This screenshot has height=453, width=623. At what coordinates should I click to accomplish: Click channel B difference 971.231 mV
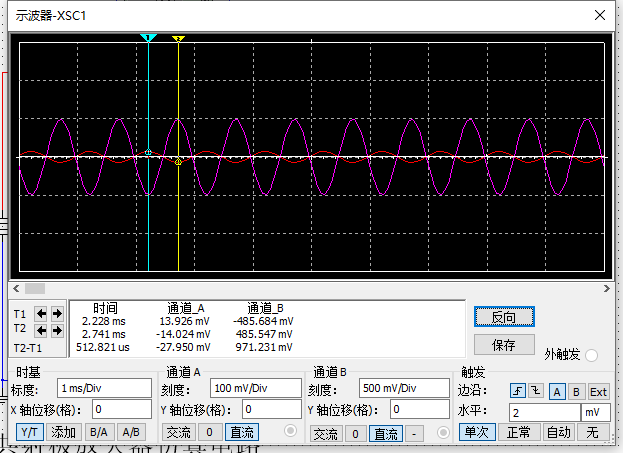pos(264,347)
